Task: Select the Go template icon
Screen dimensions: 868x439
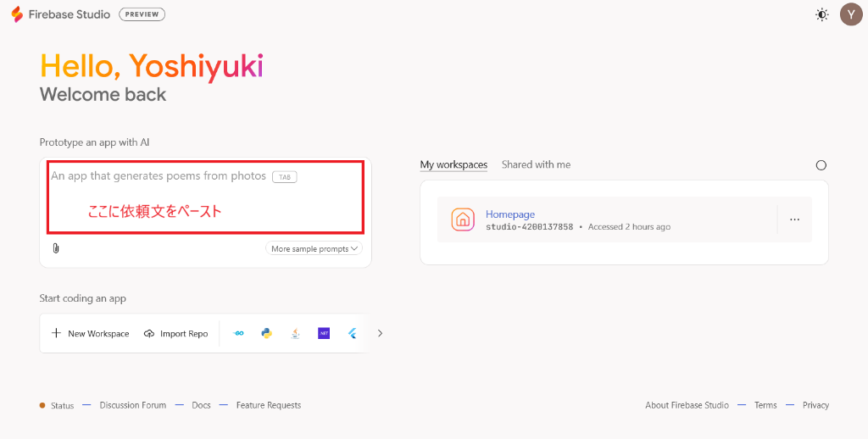Action: click(x=238, y=333)
